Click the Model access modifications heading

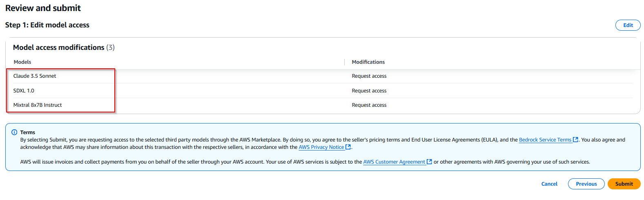click(58, 47)
